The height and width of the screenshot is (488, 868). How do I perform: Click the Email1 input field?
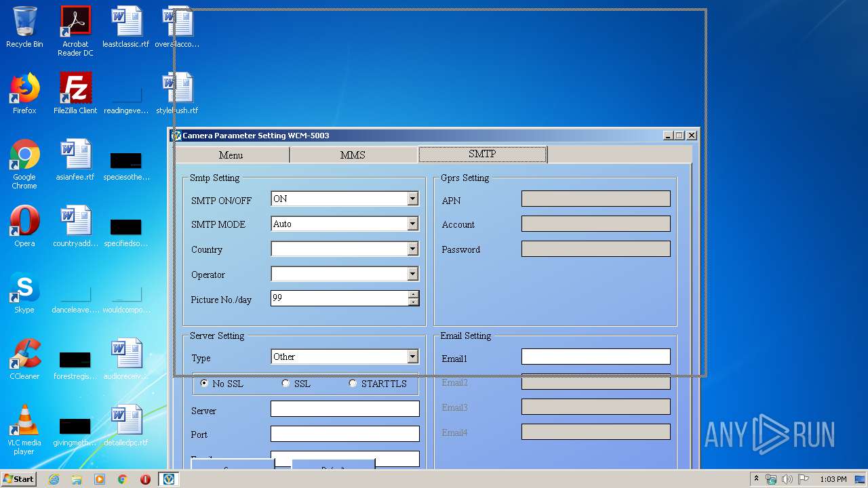point(595,357)
